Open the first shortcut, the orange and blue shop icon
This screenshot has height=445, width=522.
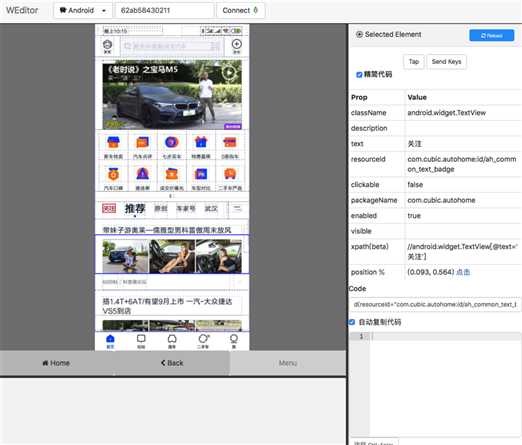click(x=113, y=143)
